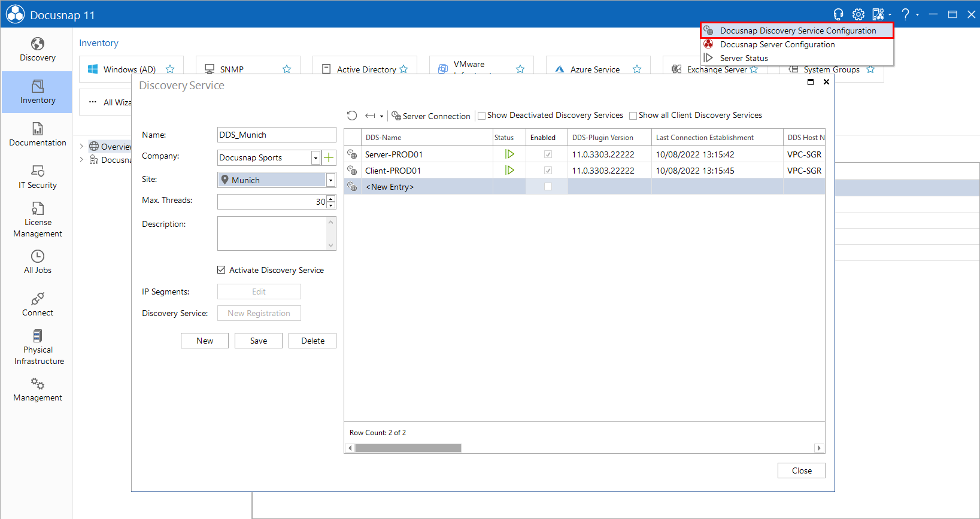
Task: Select the <New Entry> row
Action: coord(584,187)
